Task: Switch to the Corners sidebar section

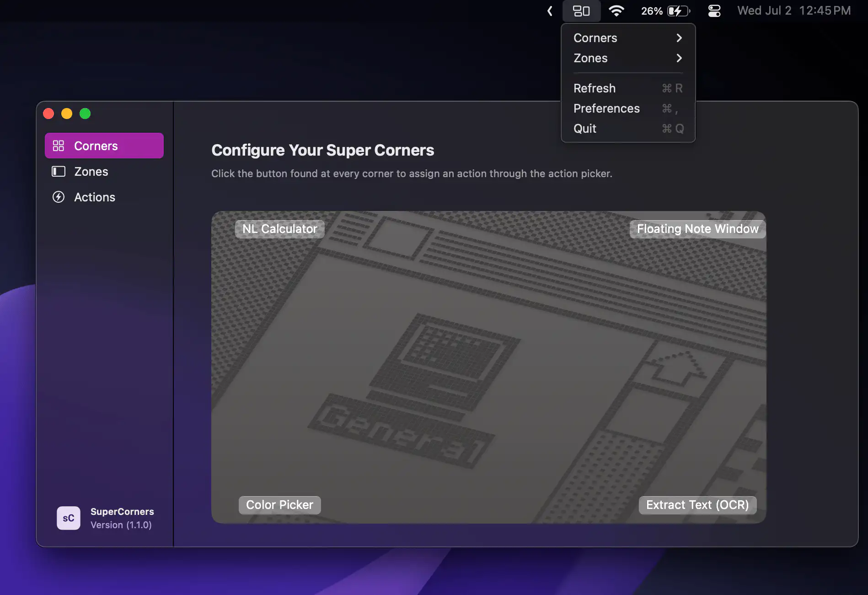Action: coord(104,146)
